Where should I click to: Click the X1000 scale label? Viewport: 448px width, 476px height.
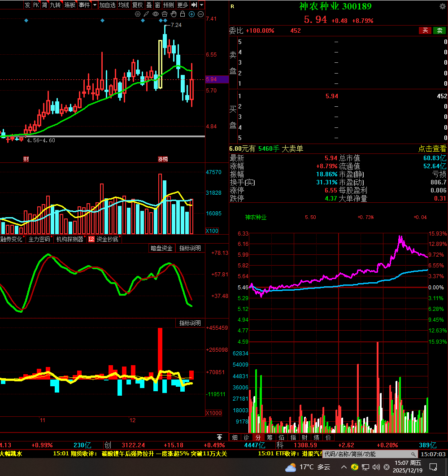click(x=213, y=413)
